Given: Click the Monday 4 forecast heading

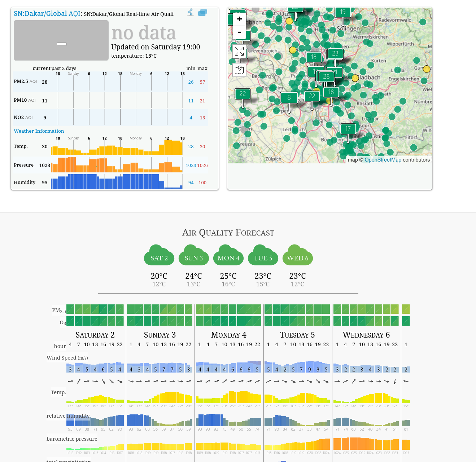Looking at the screenshot, I should point(229,335).
